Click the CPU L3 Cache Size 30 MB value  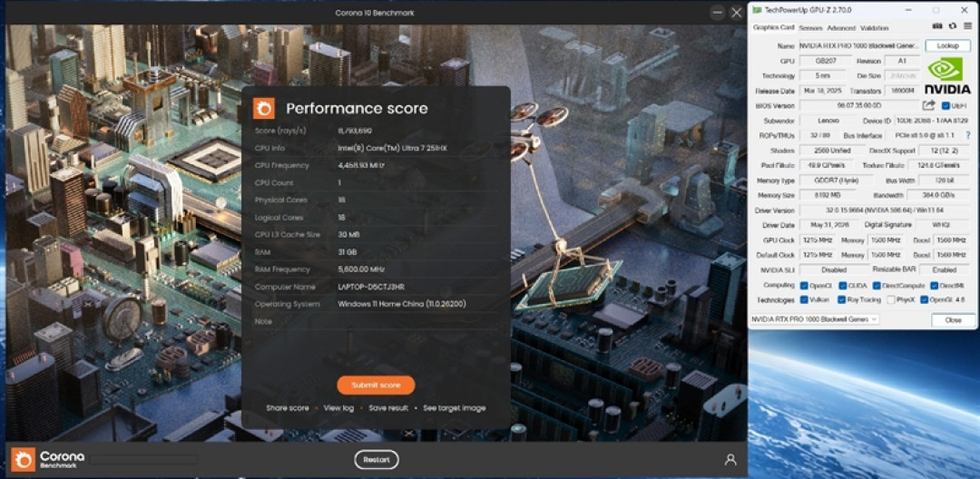pos(349,235)
